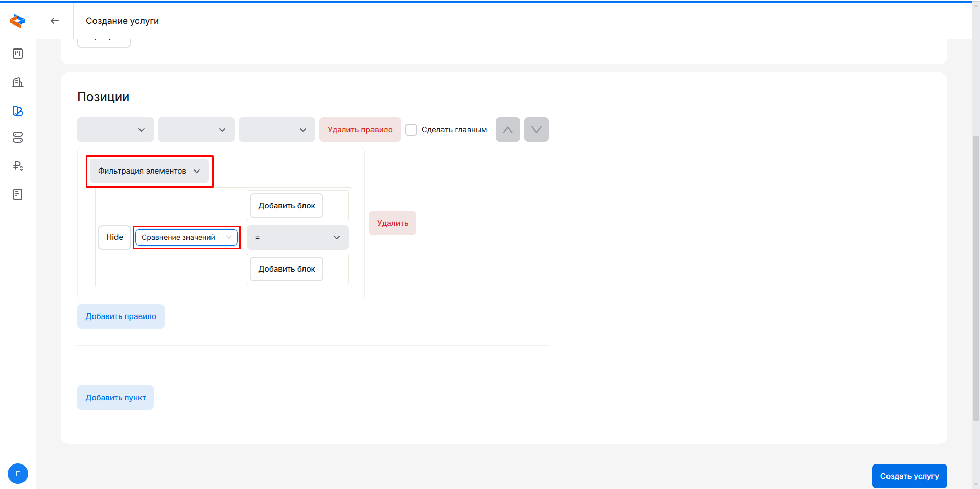
Task: Open the Сравнение значений dropdown
Action: point(186,237)
